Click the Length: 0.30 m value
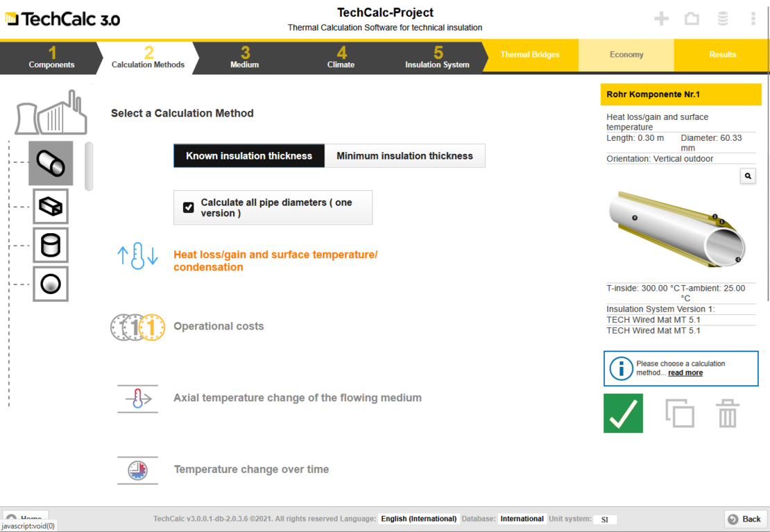 (x=635, y=138)
